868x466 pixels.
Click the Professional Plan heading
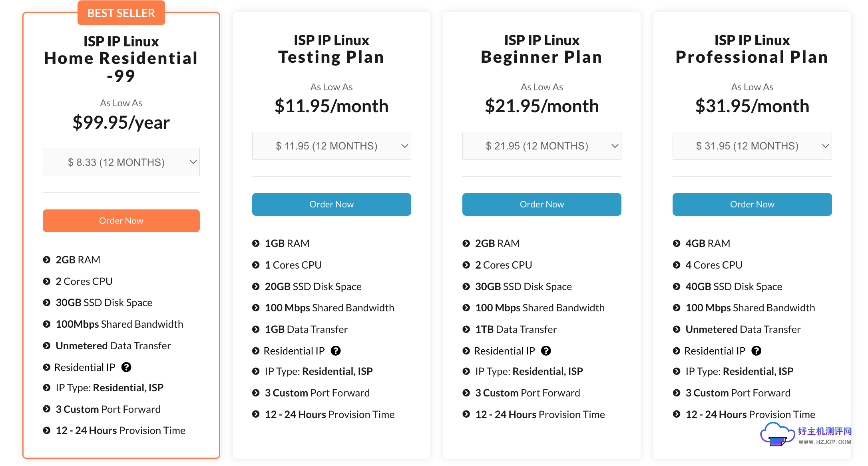click(752, 57)
